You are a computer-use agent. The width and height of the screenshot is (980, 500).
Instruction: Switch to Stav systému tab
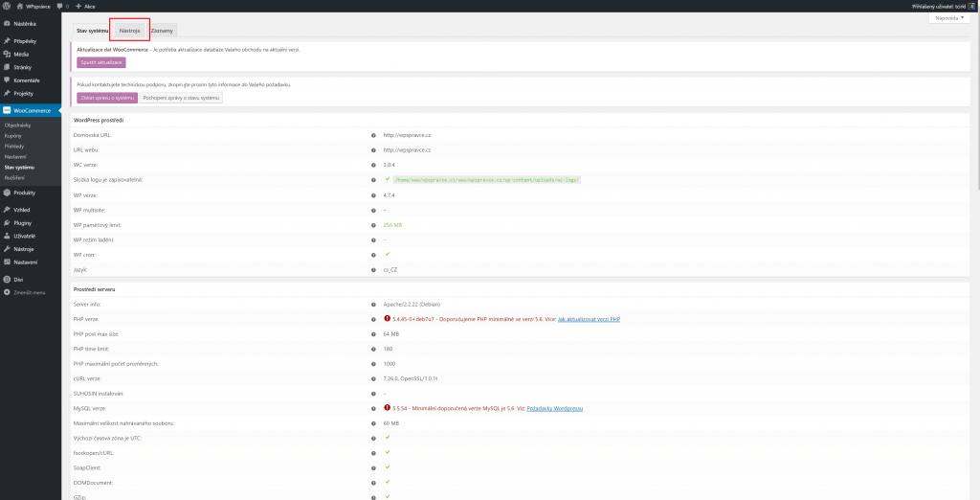[x=92, y=30]
